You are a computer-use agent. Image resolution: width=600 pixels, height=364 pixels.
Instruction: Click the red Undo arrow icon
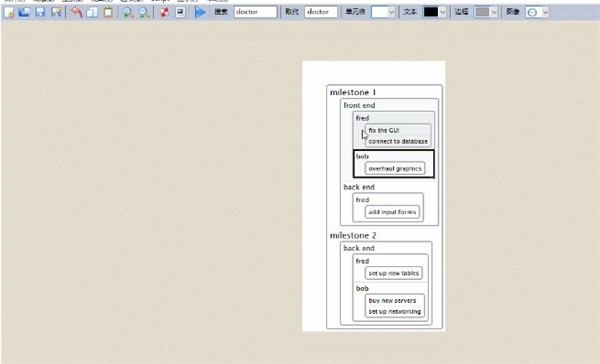pos(77,12)
